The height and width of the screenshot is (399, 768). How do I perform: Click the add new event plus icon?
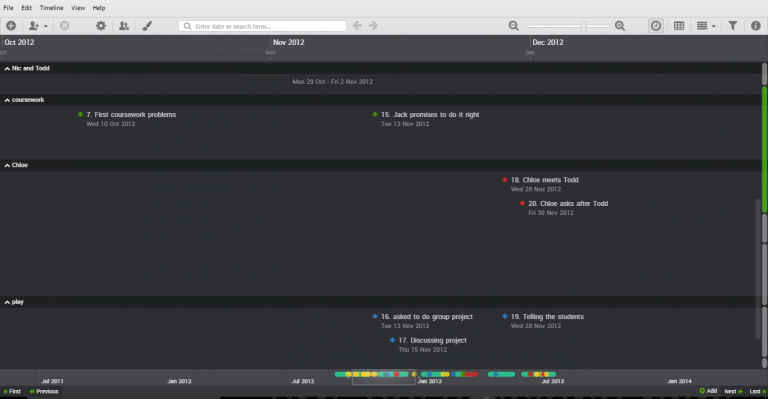(11, 26)
